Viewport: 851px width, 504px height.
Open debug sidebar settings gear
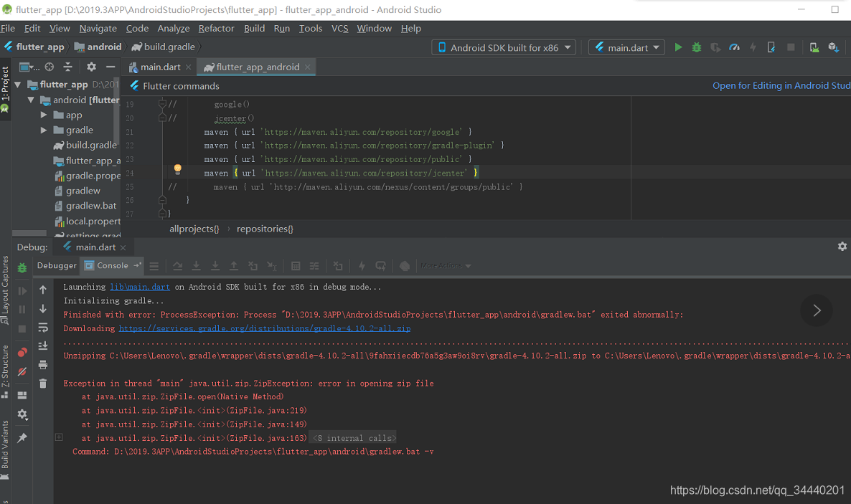click(22, 414)
